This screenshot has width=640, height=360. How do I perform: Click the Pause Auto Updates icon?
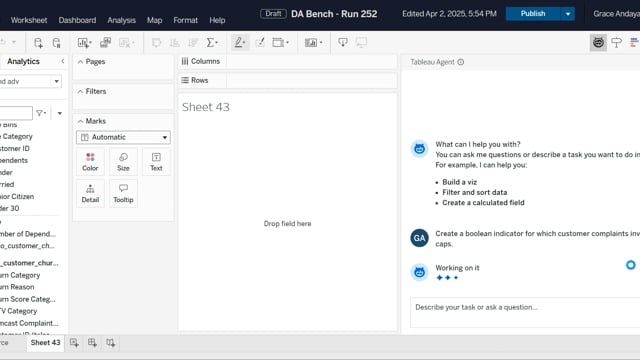point(57,43)
